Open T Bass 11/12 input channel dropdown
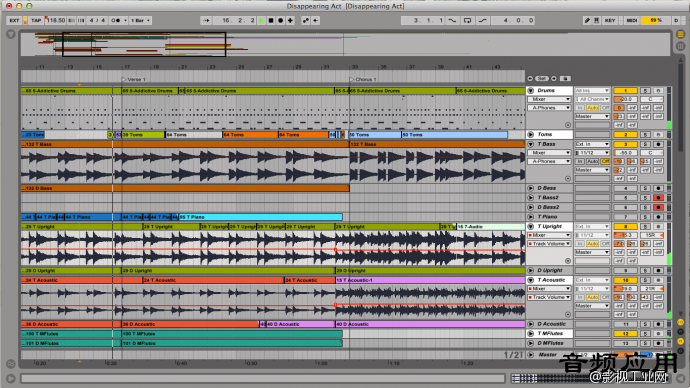This screenshot has width=690, height=388. [592, 153]
